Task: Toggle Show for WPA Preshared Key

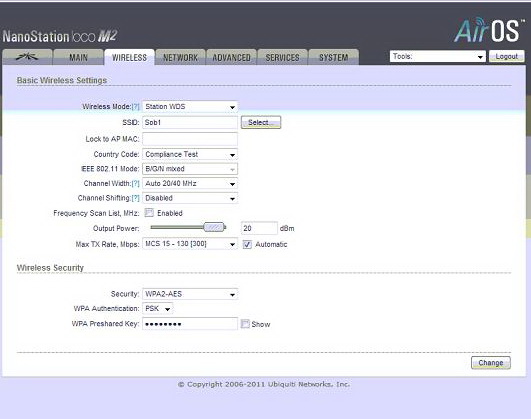Action: click(x=245, y=324)
